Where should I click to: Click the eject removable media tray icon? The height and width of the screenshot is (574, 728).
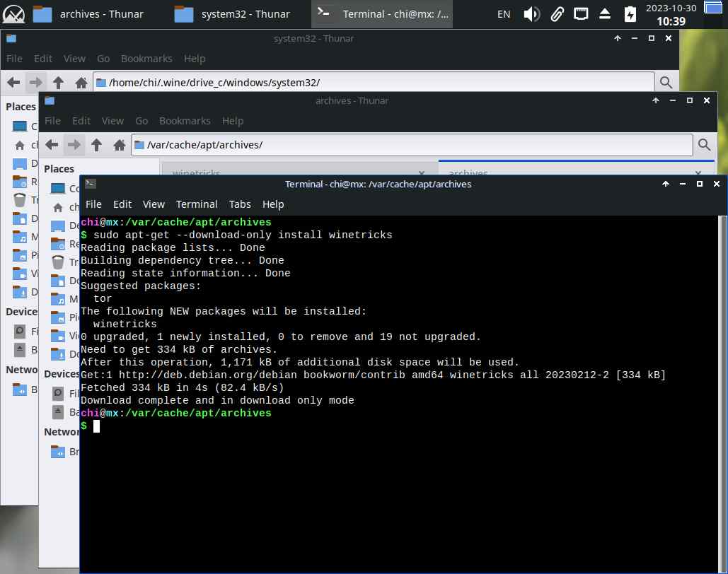pos(604,14)
